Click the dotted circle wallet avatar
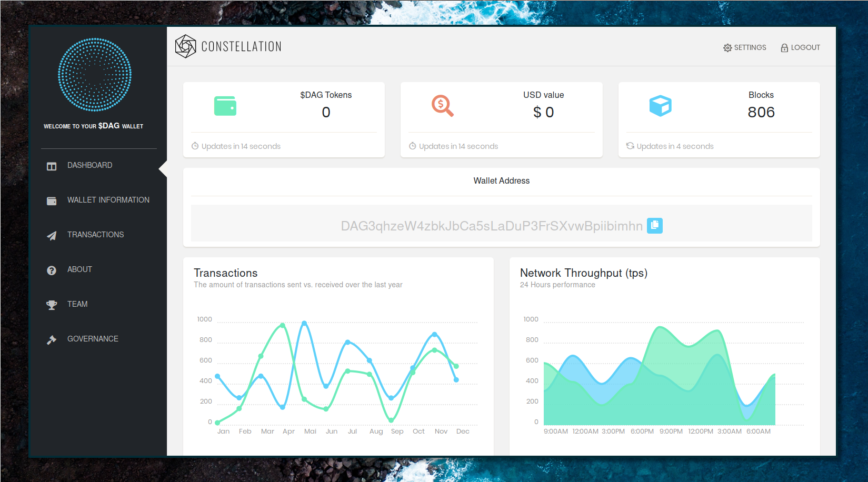The height and width of the screenshot is (482, 868). coord(95,75)
